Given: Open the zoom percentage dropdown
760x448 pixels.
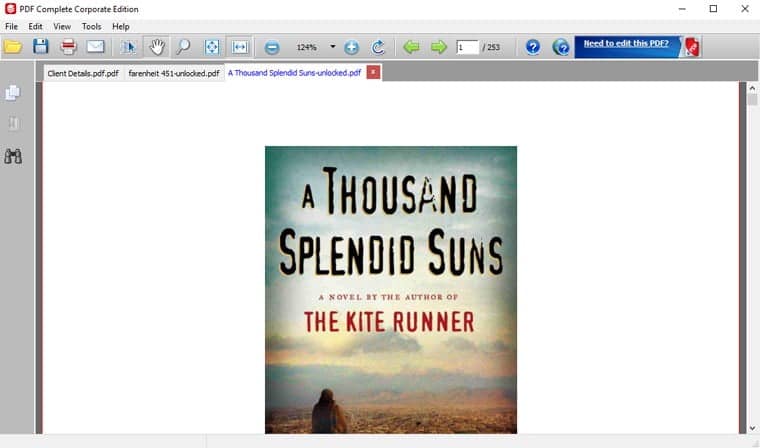Looking at the screenshot, I should (333, 47).
